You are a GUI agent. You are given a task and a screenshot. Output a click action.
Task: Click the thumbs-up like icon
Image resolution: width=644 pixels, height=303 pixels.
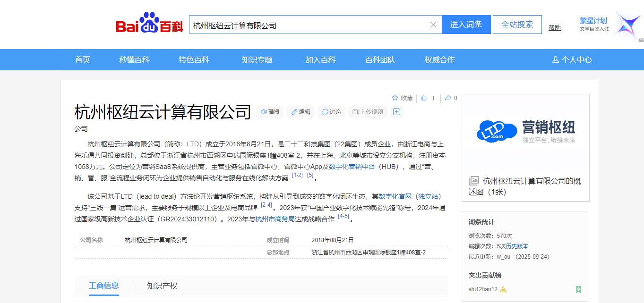pos(423,98)
